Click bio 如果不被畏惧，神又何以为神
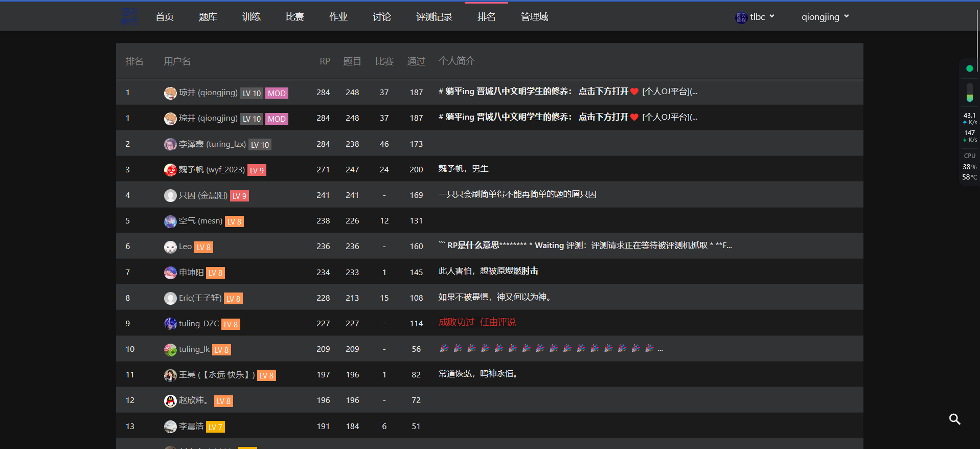Viewport: 980px width, 449px height. (x=496, y=297)
